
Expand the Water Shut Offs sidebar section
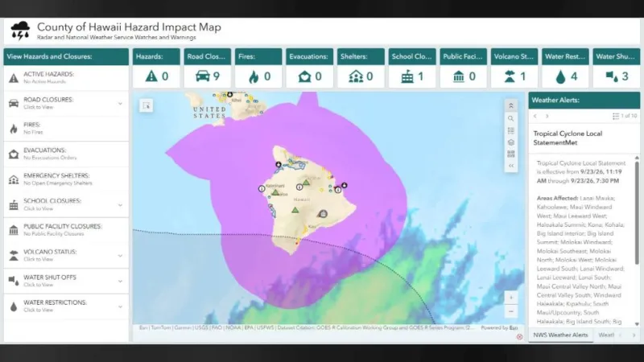tap(120, 281)
